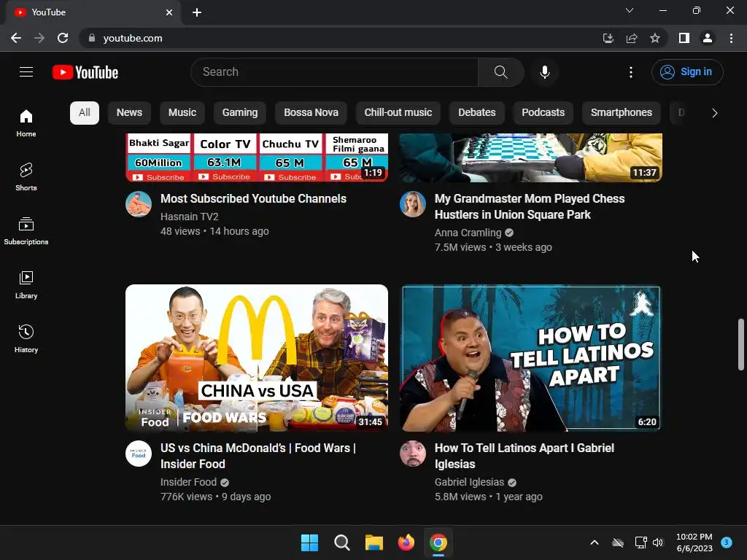Select the Podcasts filter chip
This screenshot has height=560, width=747.
coord(543,113)
